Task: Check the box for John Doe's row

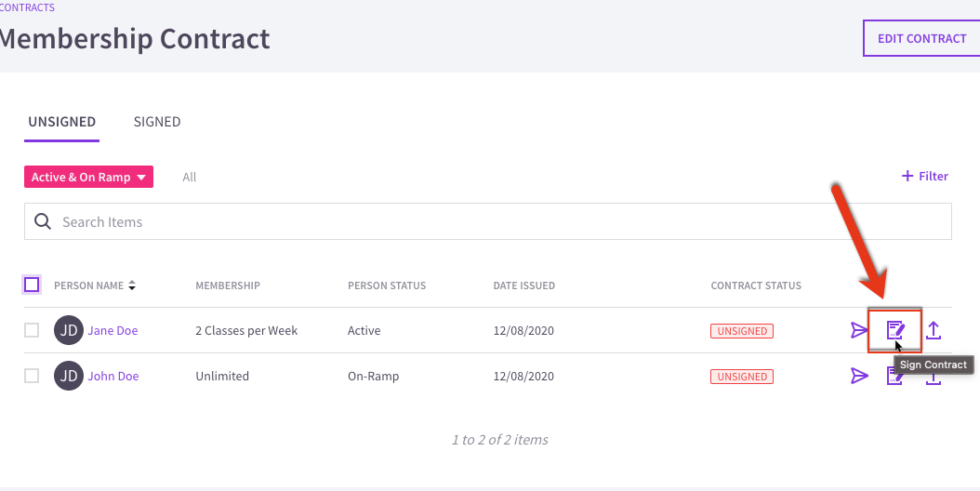Action: 32,376
